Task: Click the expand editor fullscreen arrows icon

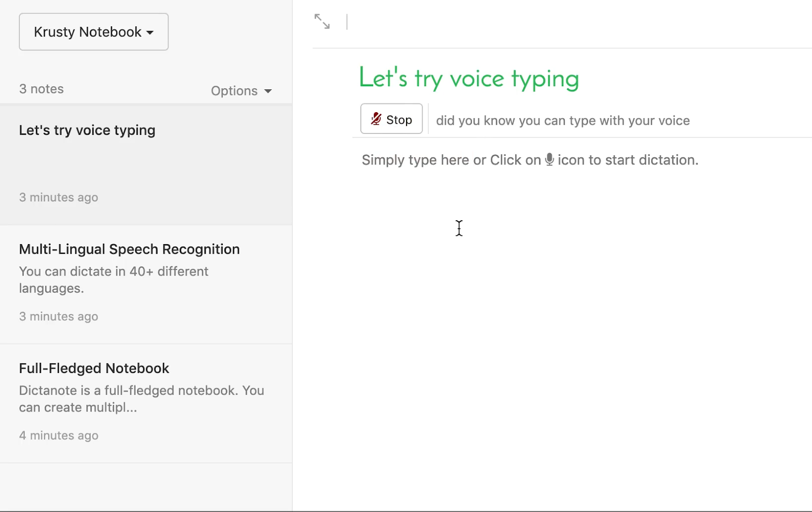Action: [322, 21]
